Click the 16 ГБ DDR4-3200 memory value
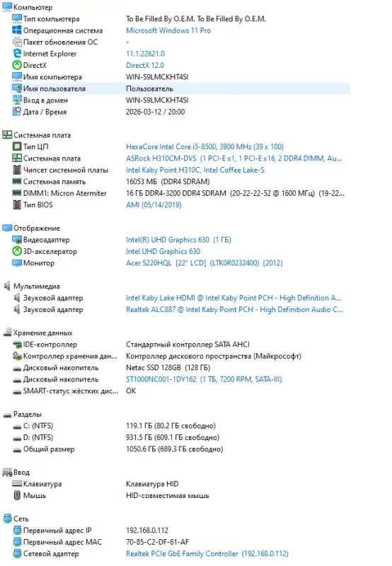The width and height of the screenshot is (392, 566). pyautogui.click(x=235, y=193)
